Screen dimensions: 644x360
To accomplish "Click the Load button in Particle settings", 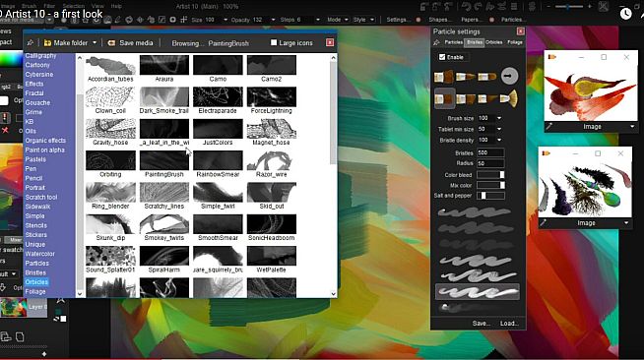I will [509, 323].
